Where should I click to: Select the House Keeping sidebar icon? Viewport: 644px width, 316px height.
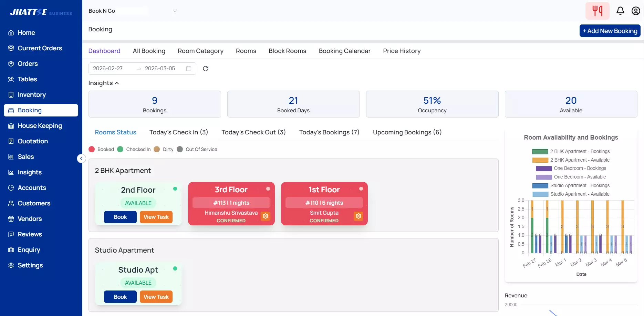pyautogui.click(x=11, y=126)
